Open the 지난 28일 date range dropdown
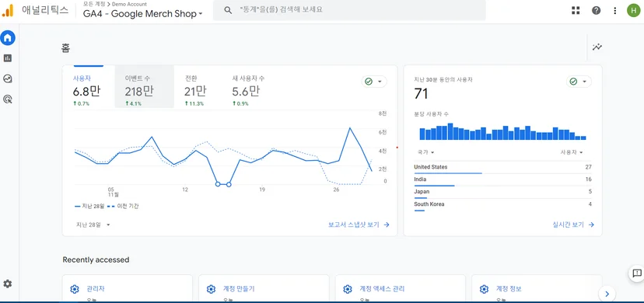The image size is (644, 303). pos(93,225)
